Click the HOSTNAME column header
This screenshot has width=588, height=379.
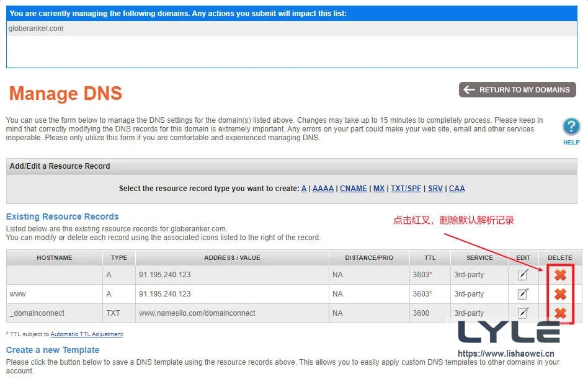coord(55,258)
